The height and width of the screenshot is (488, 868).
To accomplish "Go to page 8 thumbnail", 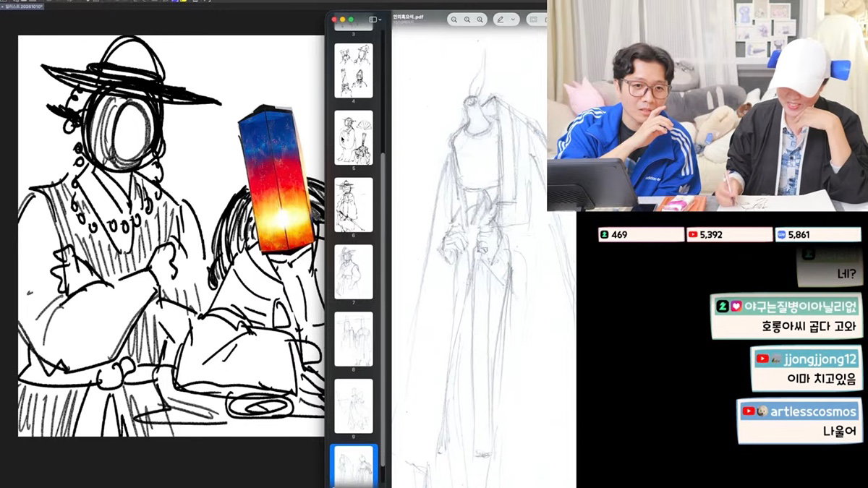I will [x=354, y=339].
